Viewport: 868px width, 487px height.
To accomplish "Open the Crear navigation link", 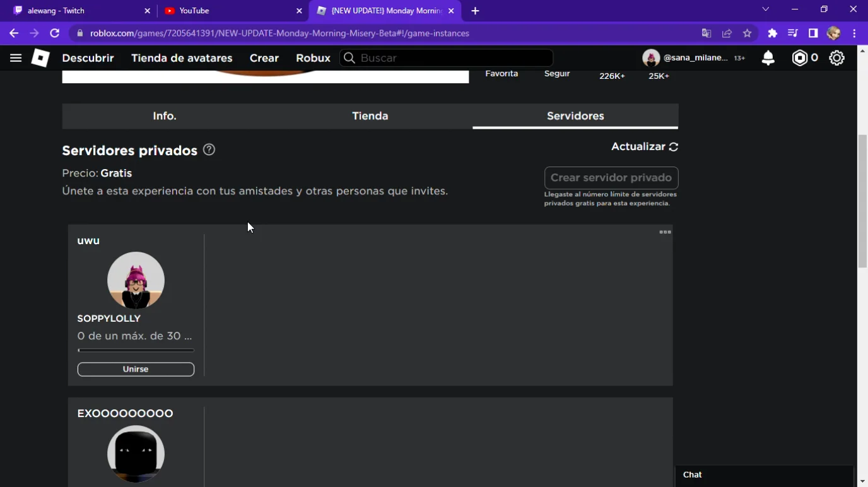I will 264,58.
